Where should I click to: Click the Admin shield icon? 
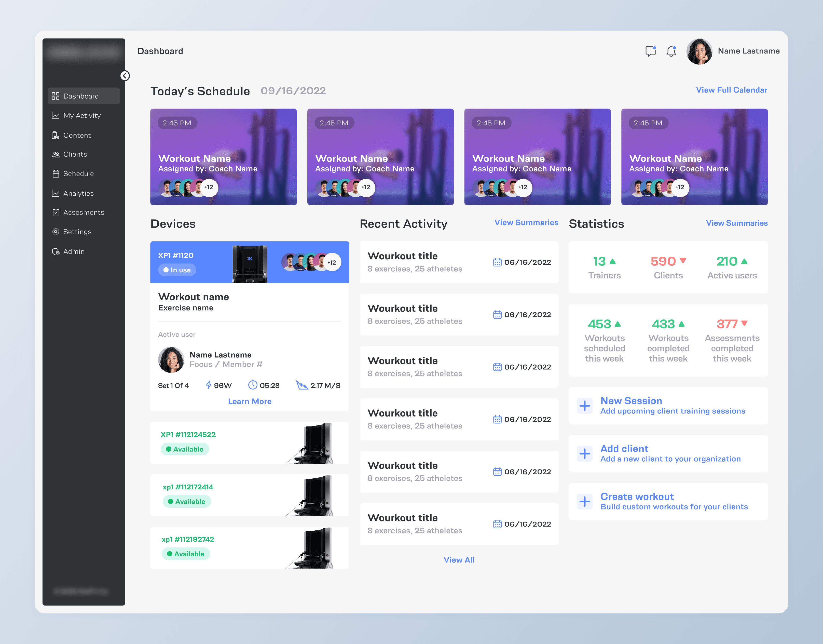[x=56, y=251]
